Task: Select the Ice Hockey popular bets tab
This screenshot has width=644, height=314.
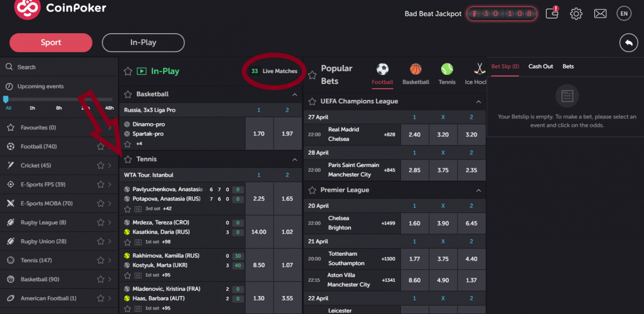Action: point(476,74)
